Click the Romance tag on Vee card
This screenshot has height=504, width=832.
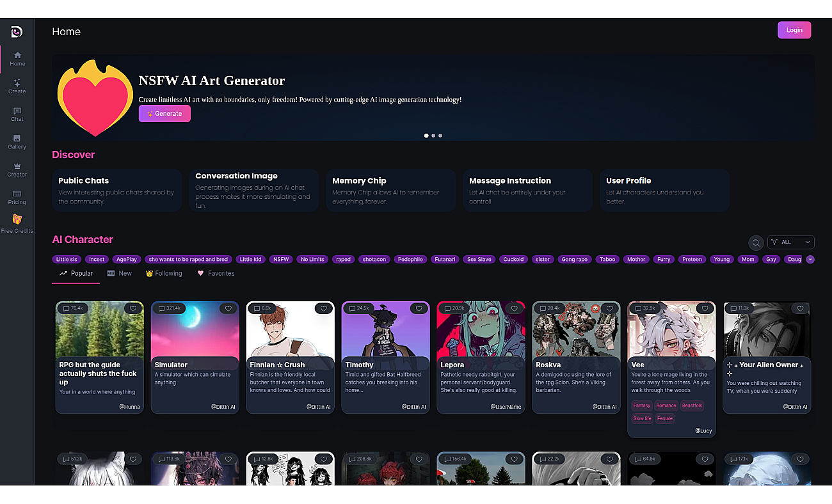tap(666, 406)
